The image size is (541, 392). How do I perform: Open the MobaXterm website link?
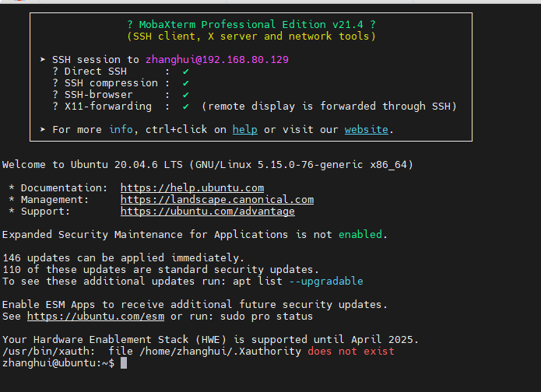pos(367,130)
